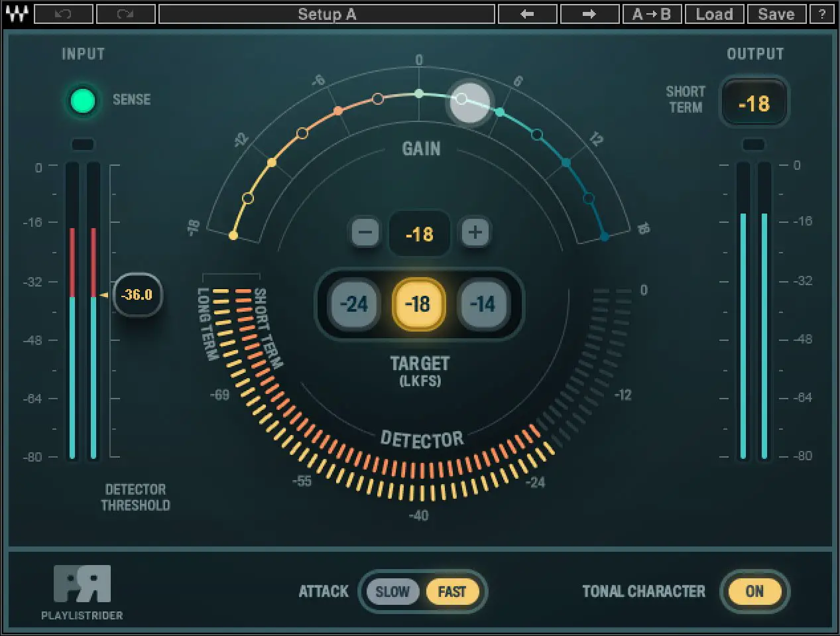
Task: Decrease target loudness with the minus button
Action: pyautogui.click(x=364, y=233)
